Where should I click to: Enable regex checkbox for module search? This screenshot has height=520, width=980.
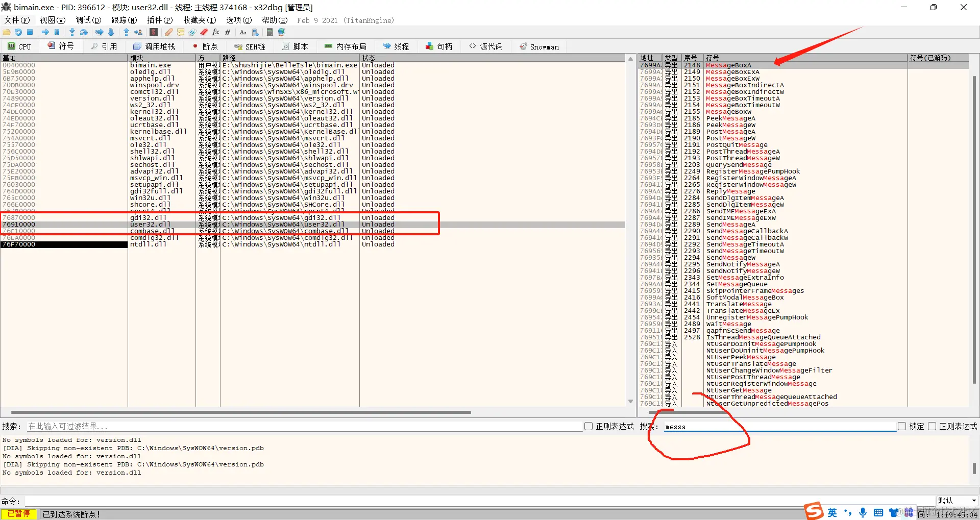589,426
